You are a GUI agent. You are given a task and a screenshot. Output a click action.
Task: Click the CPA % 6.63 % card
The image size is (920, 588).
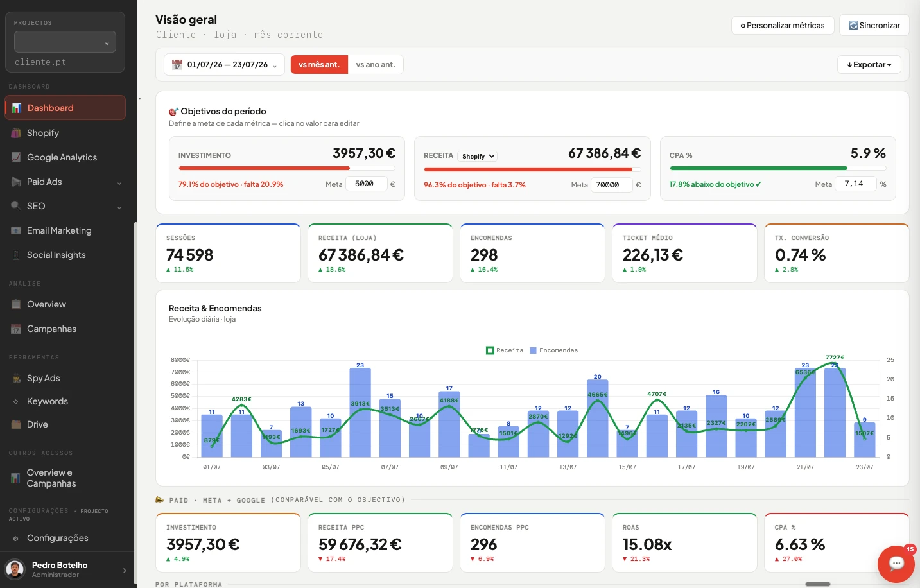[x=837, y=542]
